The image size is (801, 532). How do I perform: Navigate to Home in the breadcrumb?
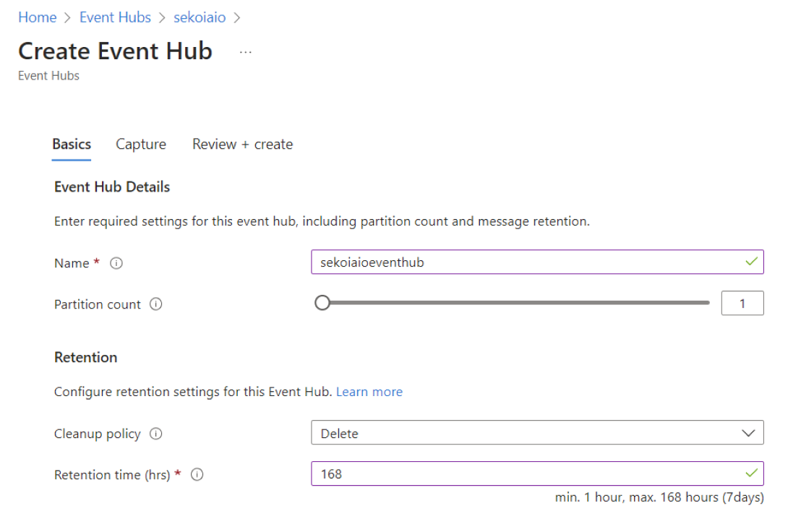point(38,17)
